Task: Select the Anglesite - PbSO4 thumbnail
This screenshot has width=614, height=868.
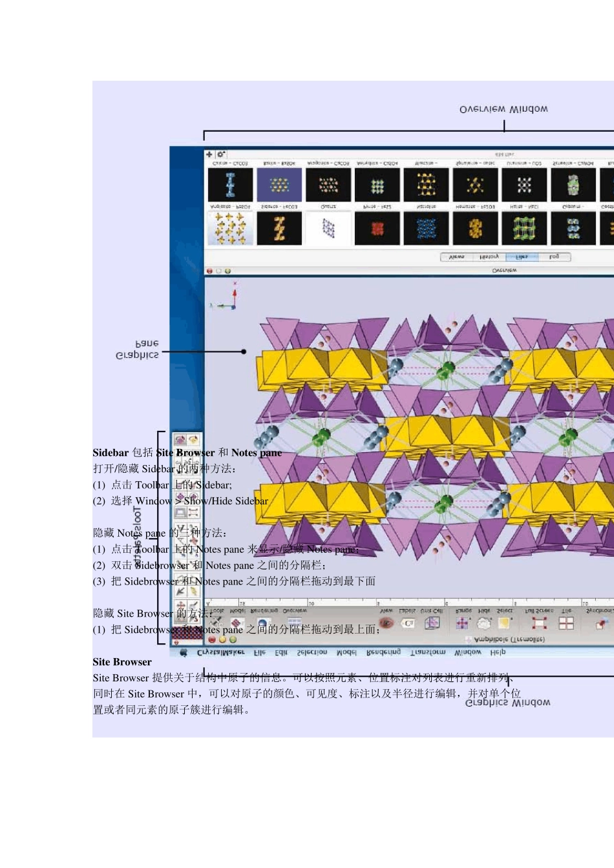Action: click(x=230, y=228)
